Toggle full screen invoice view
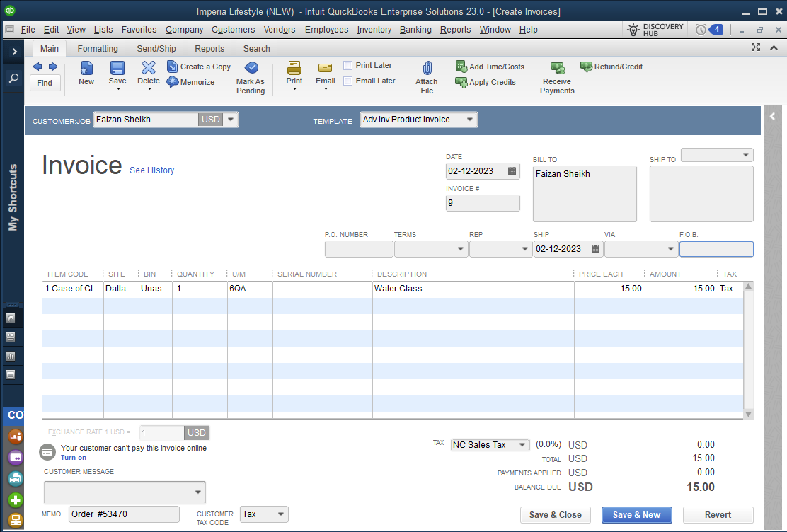 756,47
